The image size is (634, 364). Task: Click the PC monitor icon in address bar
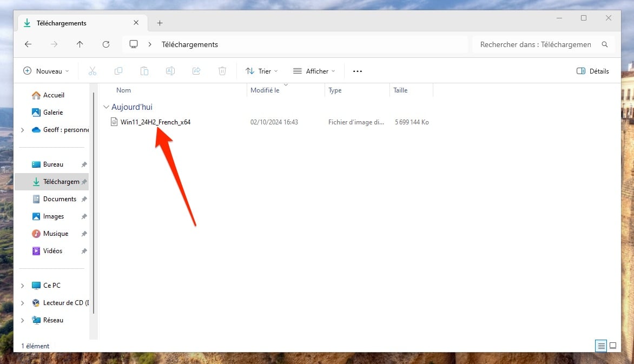pyautogui.click(x=134, y=44)
